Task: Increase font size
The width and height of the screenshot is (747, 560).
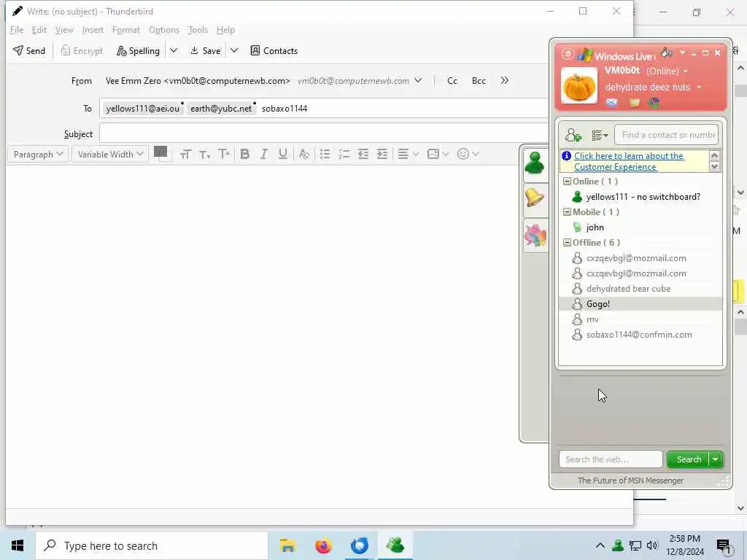Action: click(x=223, y=155)
